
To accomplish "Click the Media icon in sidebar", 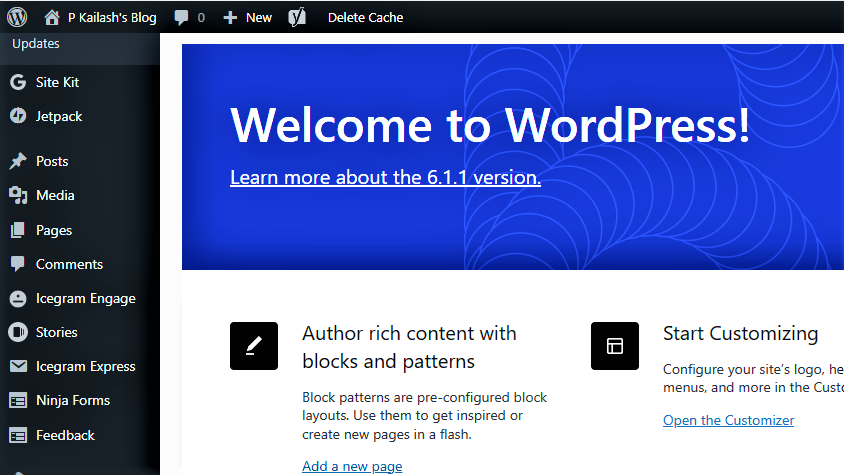I will (x=18, y=195).
